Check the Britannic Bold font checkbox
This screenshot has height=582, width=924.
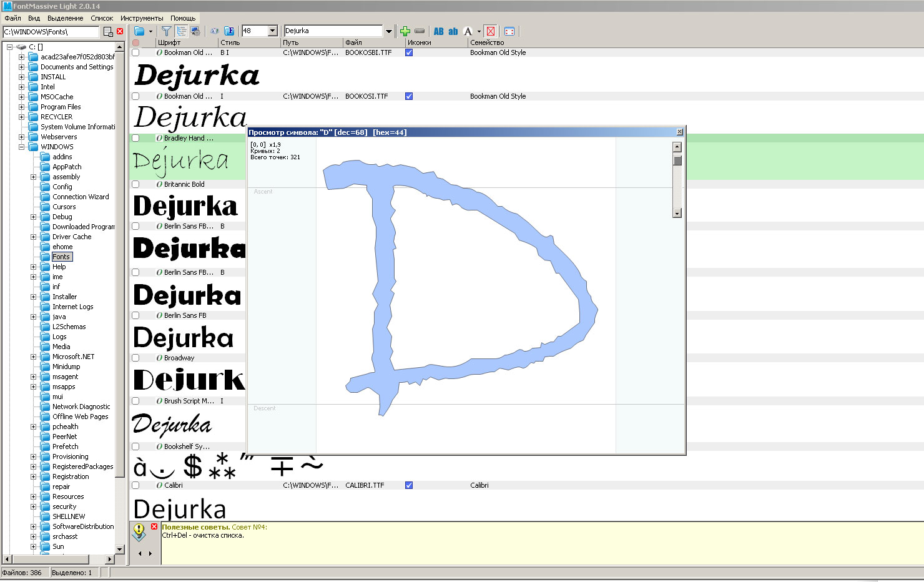point(135,184)
